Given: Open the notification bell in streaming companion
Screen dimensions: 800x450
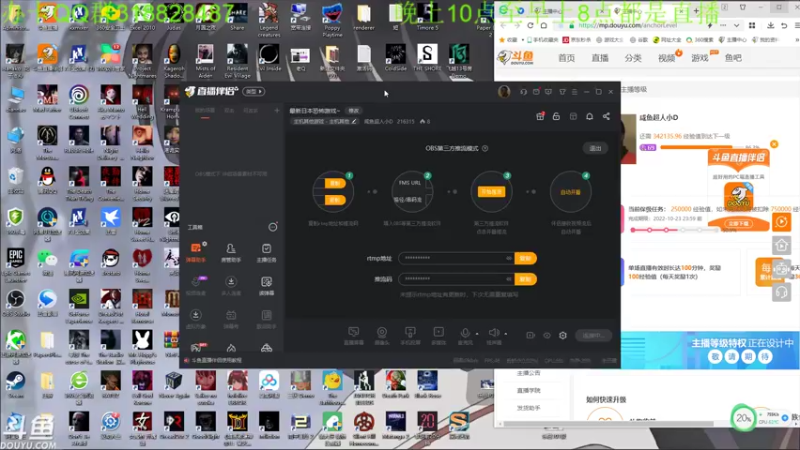Looking at the screenshot, I should (589, 116).
